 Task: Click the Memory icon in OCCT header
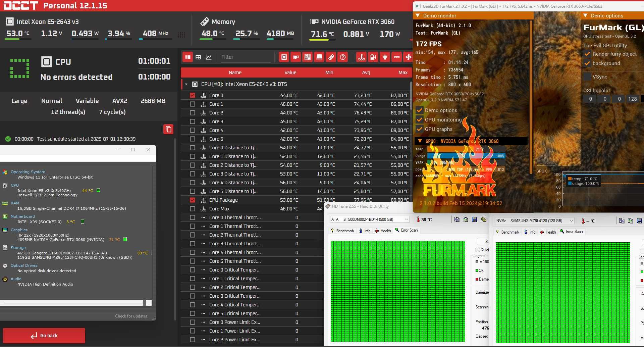coord(205,22)
